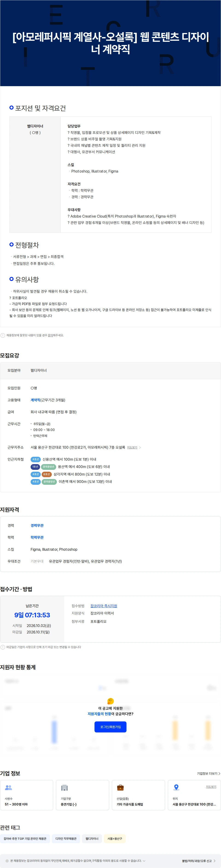Image resolution: width=221 pixels, height=868 pixels.
Task: Click the 잡코리아 즉시지원 link
Action: click(104, 606)
